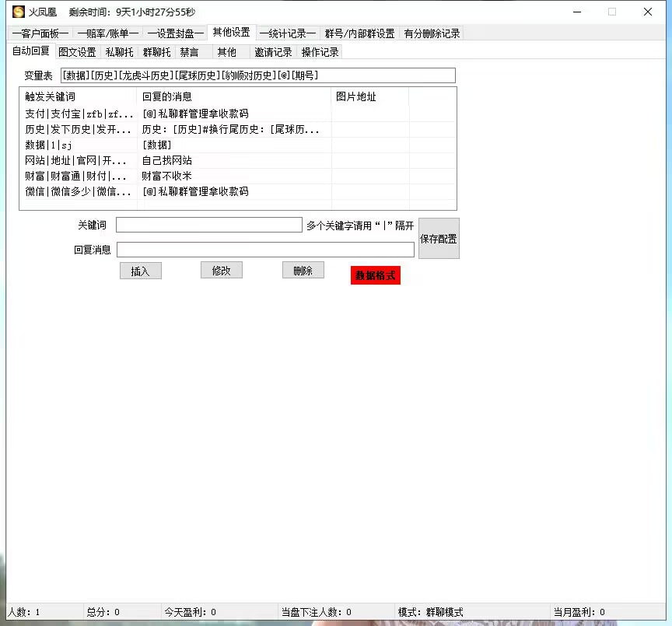Open the 私聊托 sub-tab

119,52
